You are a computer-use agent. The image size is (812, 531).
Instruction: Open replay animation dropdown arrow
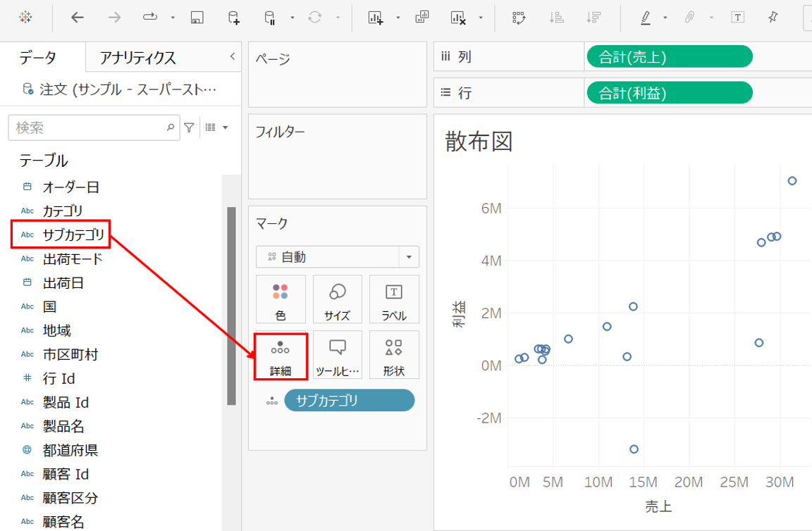(173, 18)
